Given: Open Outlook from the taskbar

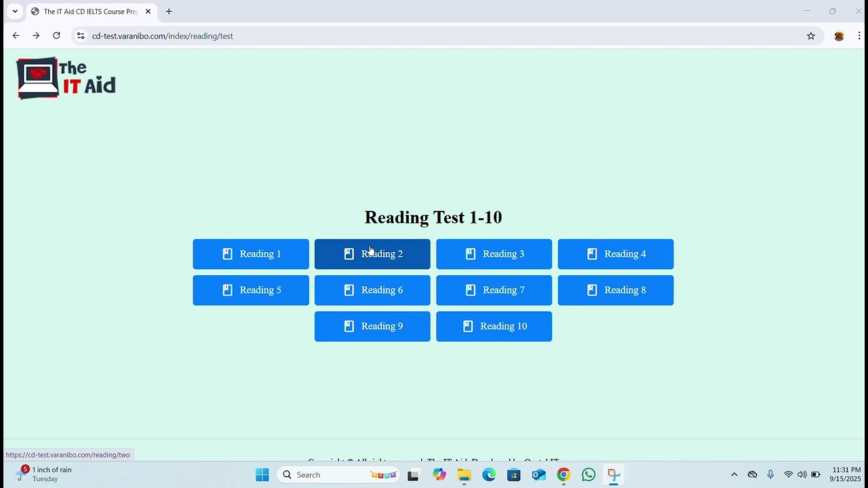Looking at the screenshot, I should click(539, 474).
